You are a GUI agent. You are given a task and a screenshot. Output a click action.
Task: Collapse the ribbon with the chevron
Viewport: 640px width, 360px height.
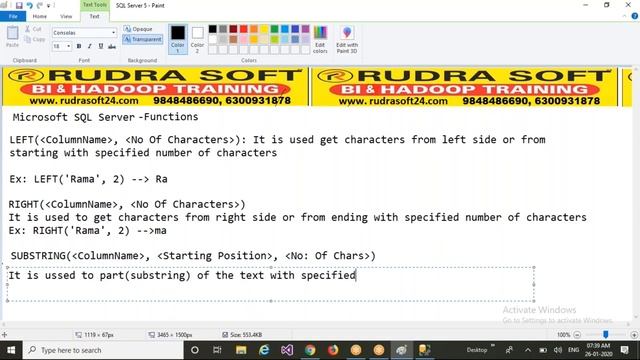pyautogui.click(x=624, y=16)
